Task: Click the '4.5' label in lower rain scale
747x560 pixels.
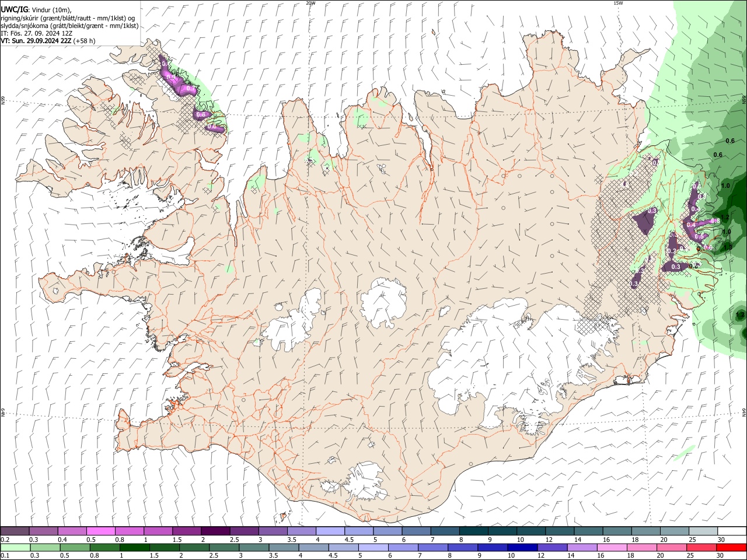Action: click(333, 555)
